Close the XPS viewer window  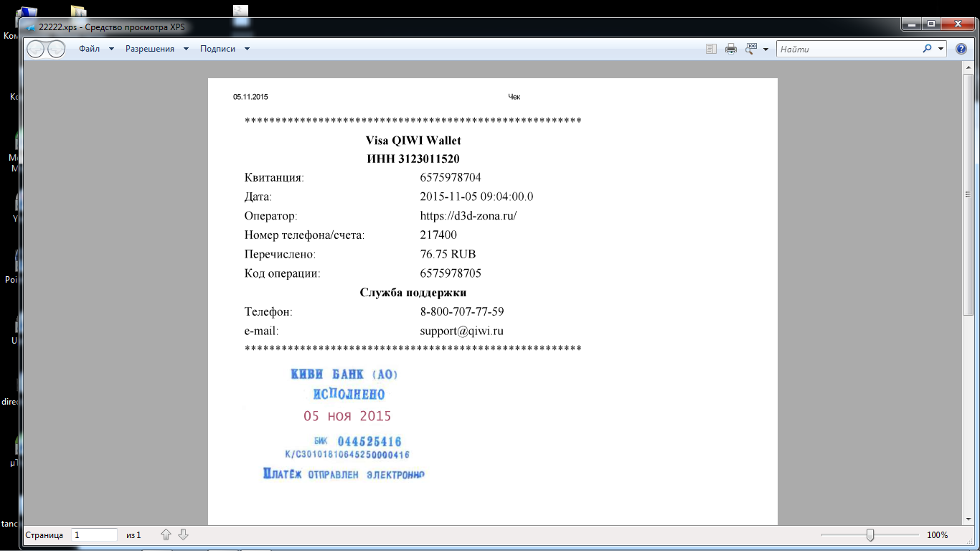(958, 24)
